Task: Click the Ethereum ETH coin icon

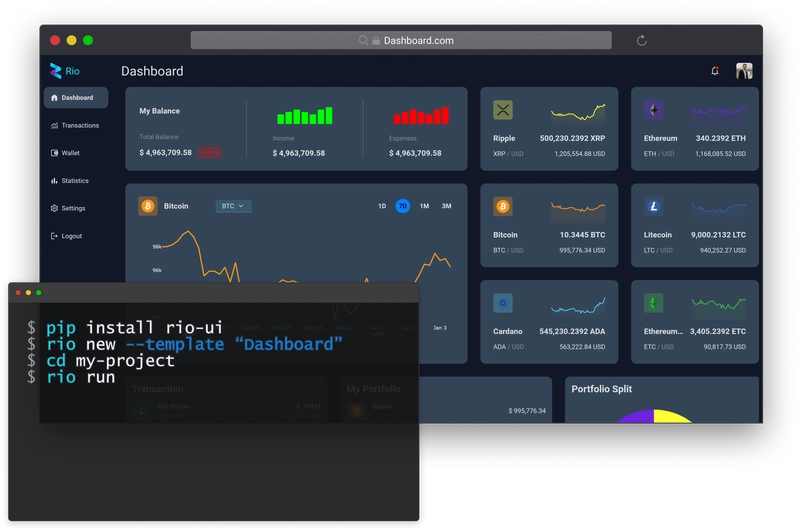Action: coord(654,110)
